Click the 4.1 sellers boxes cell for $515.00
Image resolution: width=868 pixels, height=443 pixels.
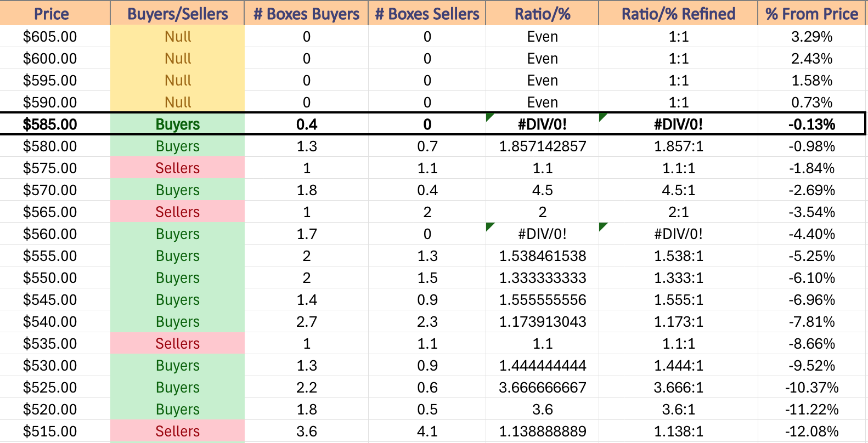tap(427, 431)
